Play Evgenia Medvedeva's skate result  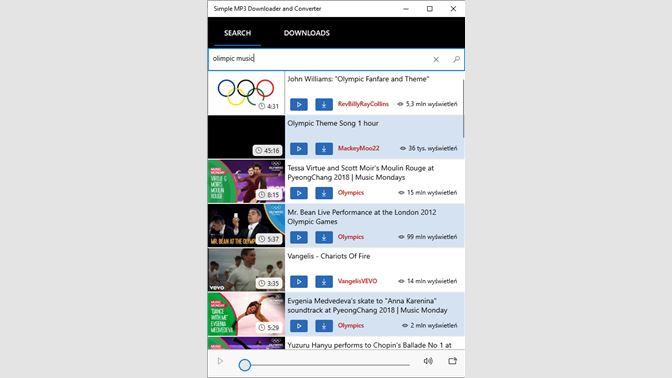(x=299, y=326)
